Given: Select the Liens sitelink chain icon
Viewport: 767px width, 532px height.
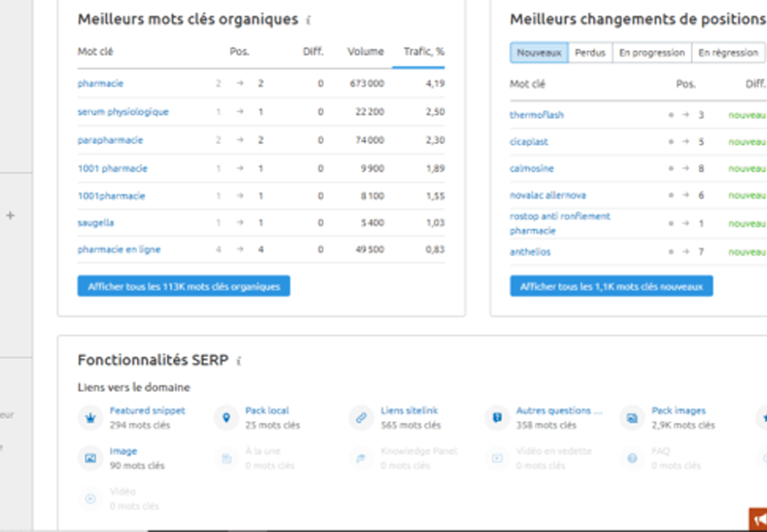Looking at the screenshot, I should point(360,417).
